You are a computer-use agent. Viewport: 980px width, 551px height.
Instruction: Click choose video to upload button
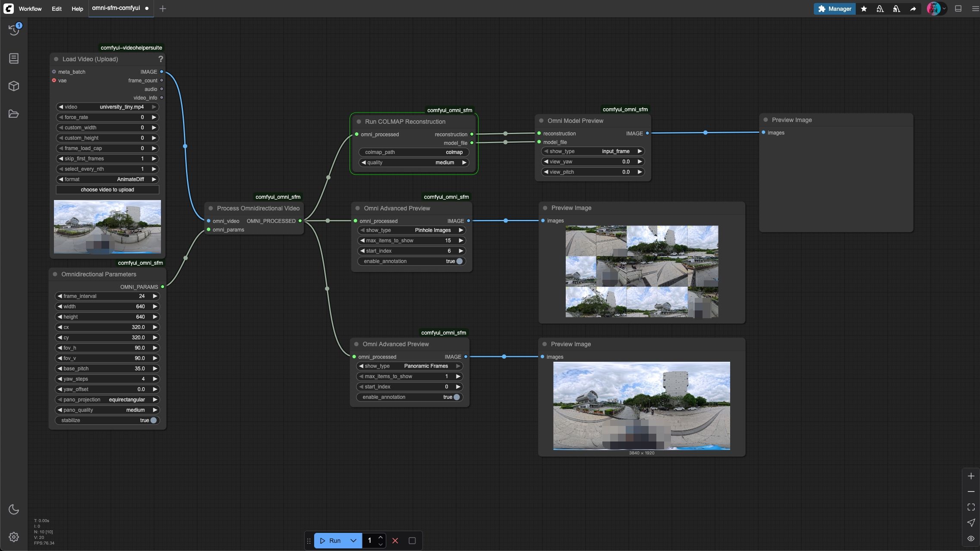[x=107, y=190]
